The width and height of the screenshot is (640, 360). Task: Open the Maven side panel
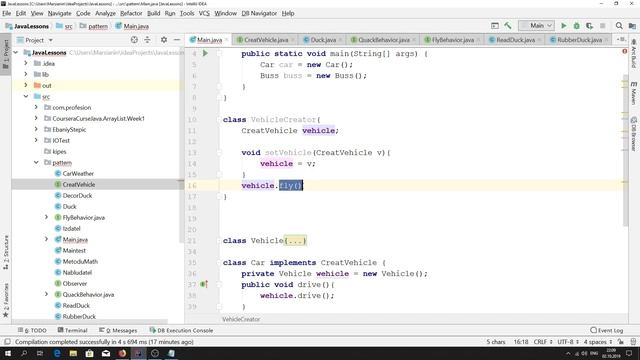click(634, 93)
